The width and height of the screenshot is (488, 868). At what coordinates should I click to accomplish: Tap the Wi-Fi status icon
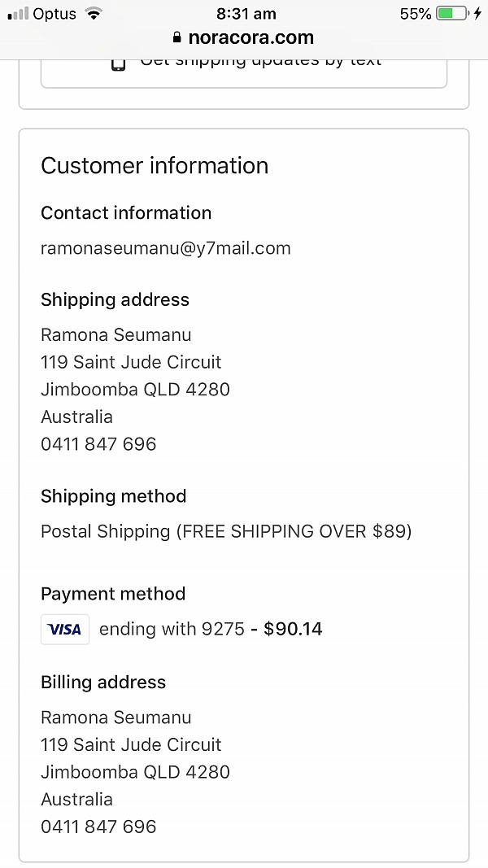[x=95, y=14]
